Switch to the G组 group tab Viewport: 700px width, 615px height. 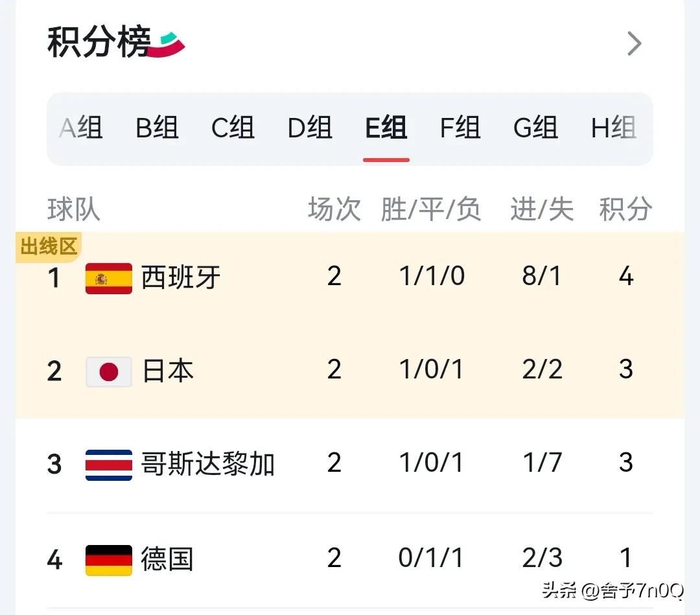(537, 128)
